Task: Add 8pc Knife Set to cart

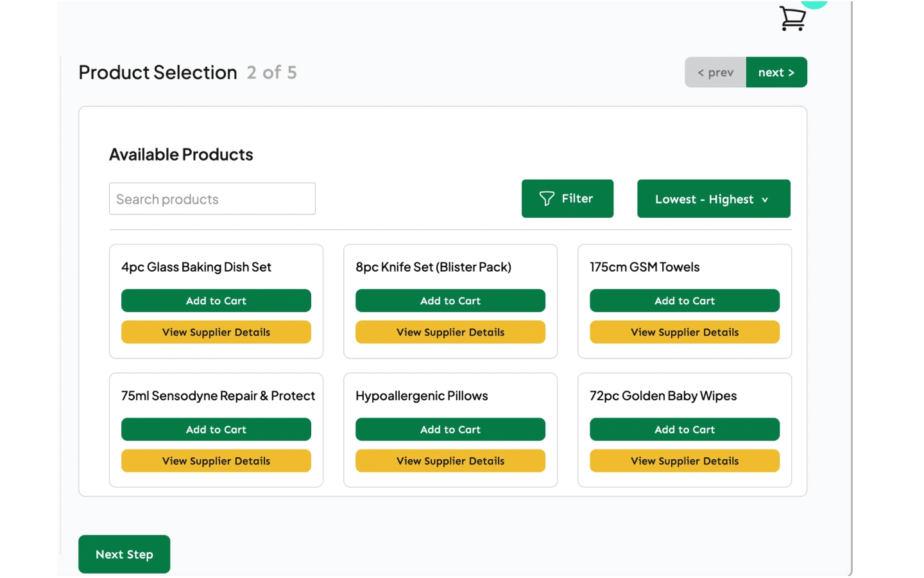Action: (450, 301)
